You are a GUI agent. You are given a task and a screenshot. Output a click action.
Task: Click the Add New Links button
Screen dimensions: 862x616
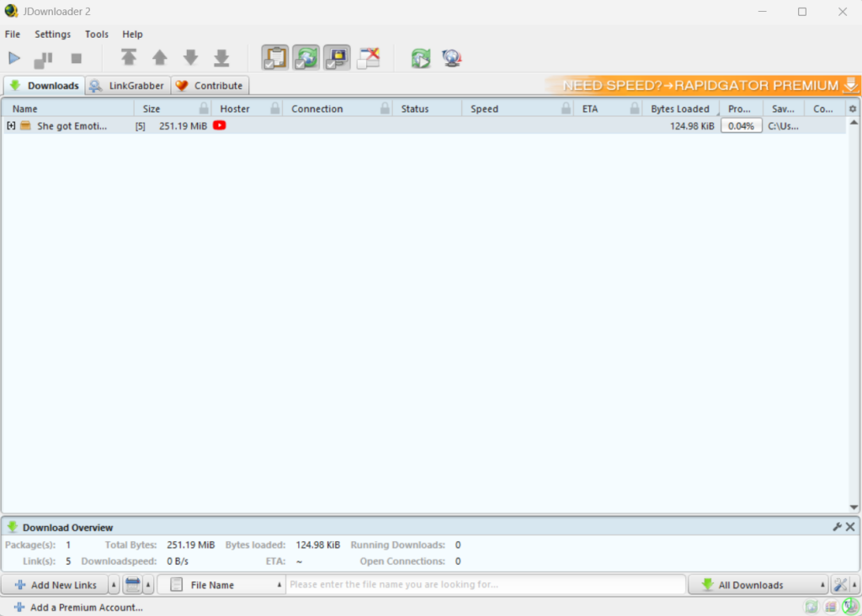click(x=55, y=585)
